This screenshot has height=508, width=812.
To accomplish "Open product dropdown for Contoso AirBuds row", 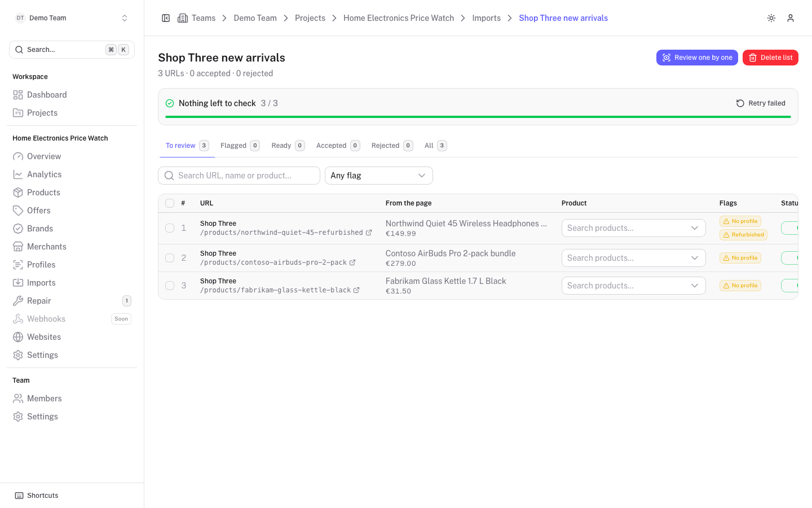I will point(634,258).
